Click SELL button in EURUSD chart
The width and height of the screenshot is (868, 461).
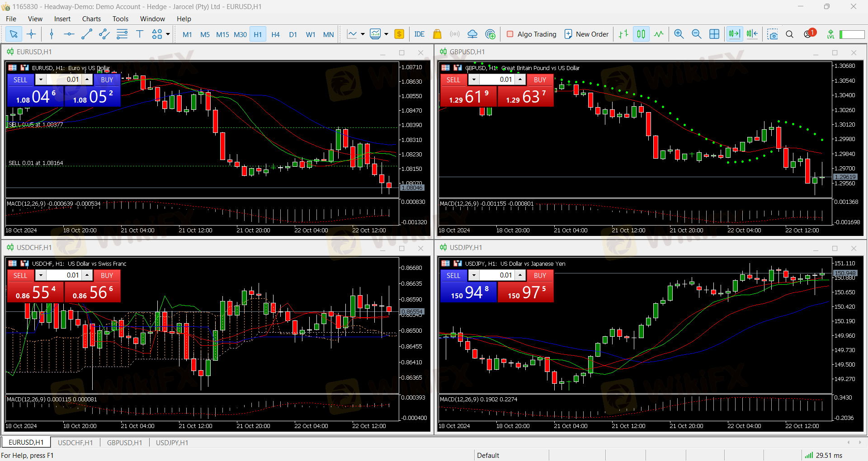point(20,80)
